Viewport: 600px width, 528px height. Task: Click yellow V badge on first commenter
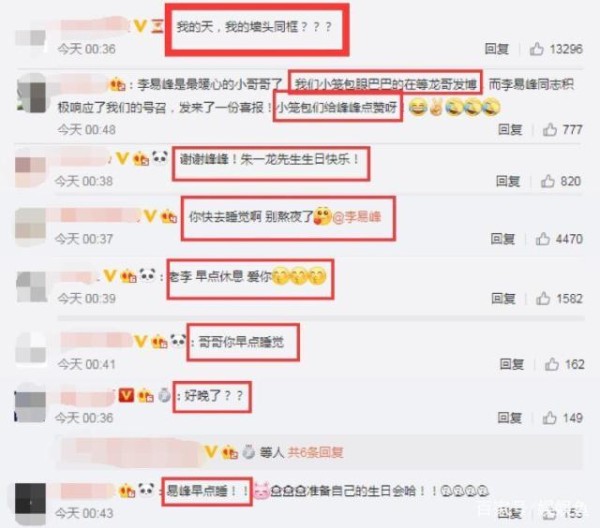pyautogui.click(x=140, y=26)
